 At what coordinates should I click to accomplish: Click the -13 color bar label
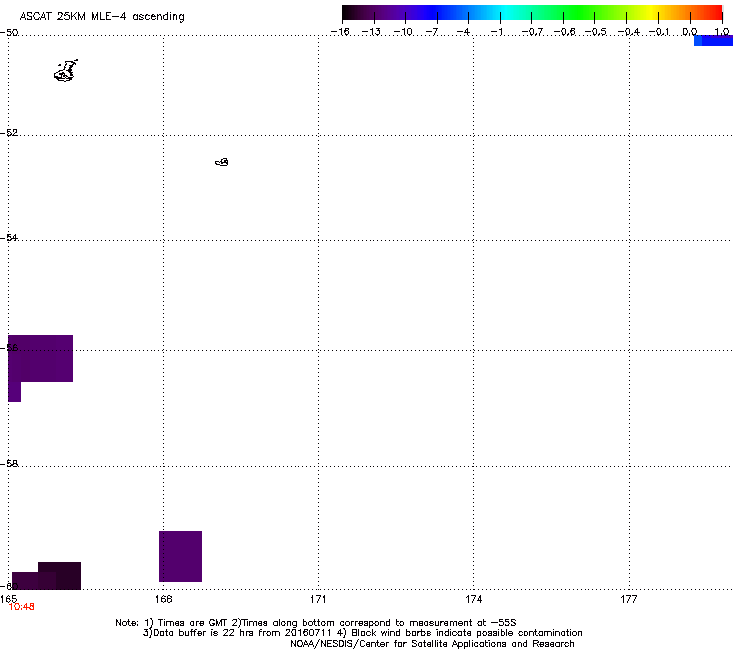371,32
